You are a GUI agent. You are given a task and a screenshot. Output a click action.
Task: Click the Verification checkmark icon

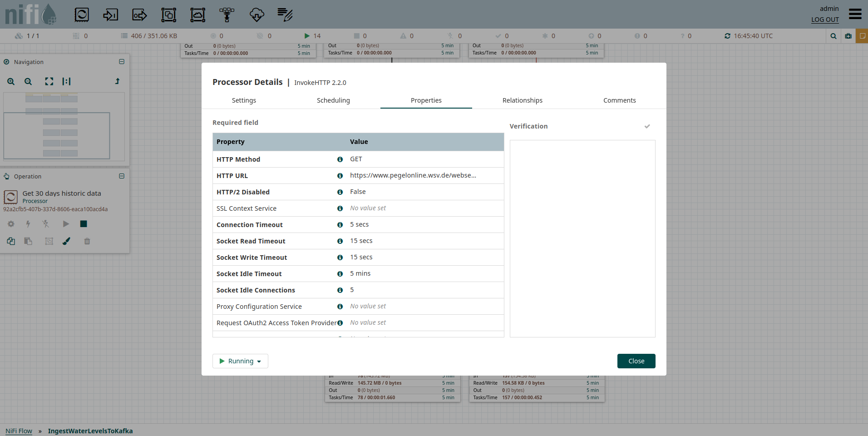point(647,126)
